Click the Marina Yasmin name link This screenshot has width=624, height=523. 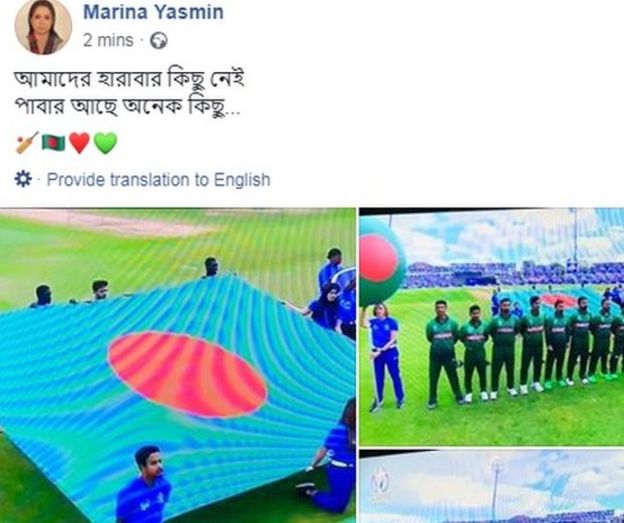(x=153, y=12)
